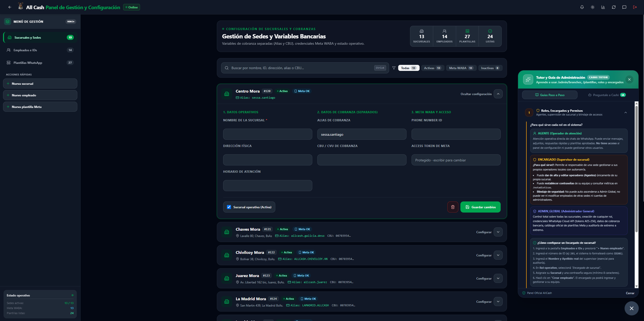644x321 pixels.
Task: Toggle Sucursal operativa (Activa) checkbox
Action: point(229,207)
